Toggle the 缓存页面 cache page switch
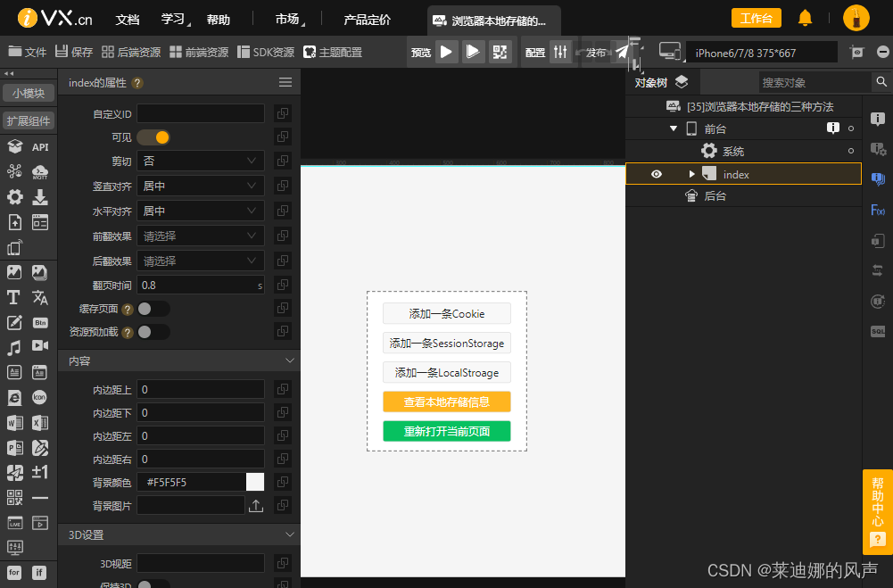The image size is (893, 588). 153,309
